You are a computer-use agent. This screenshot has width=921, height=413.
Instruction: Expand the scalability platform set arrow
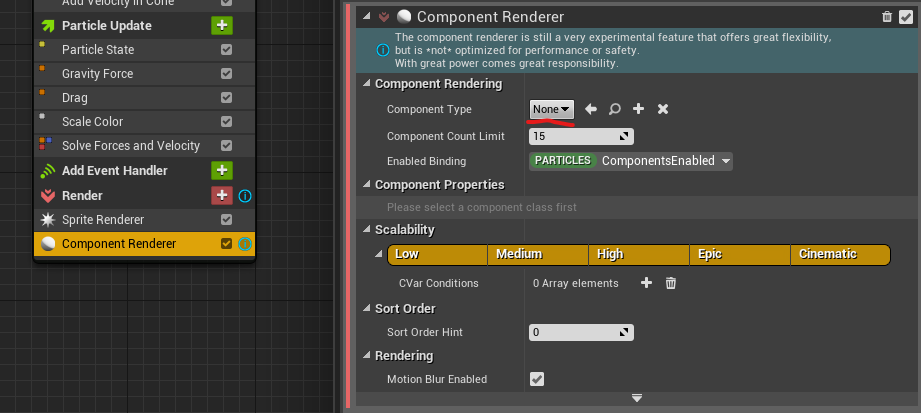tap(379, 254)
